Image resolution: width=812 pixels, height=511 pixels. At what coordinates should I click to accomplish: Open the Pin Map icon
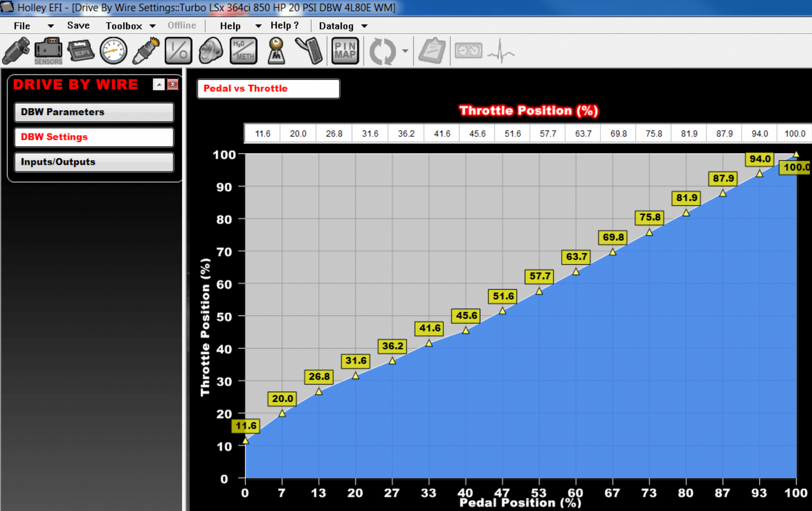click(x=345, y=51)
